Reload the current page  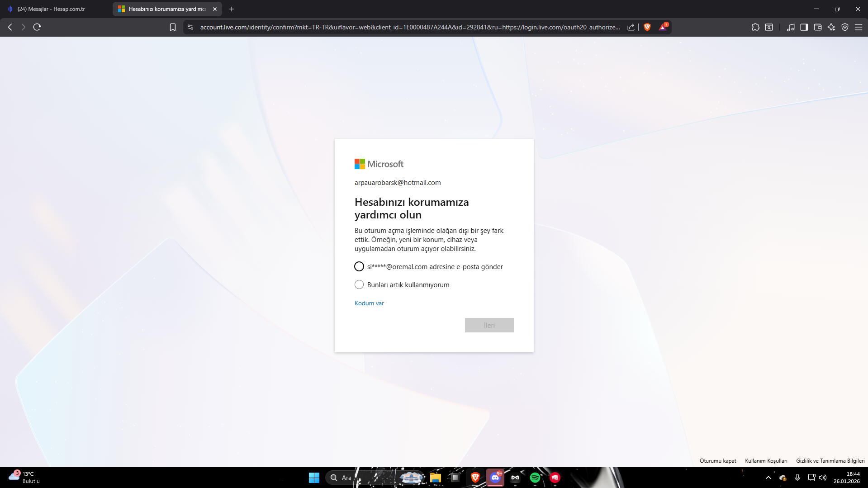[37, 27]
